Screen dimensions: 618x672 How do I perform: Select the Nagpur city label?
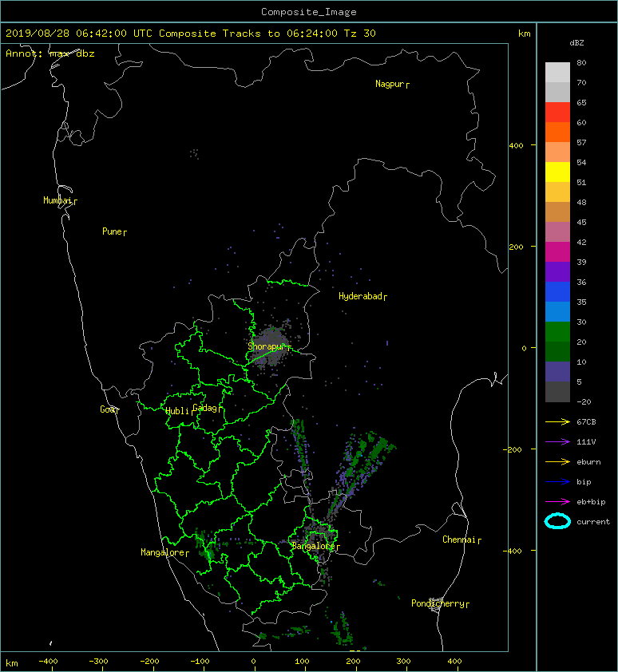point(392,84)
